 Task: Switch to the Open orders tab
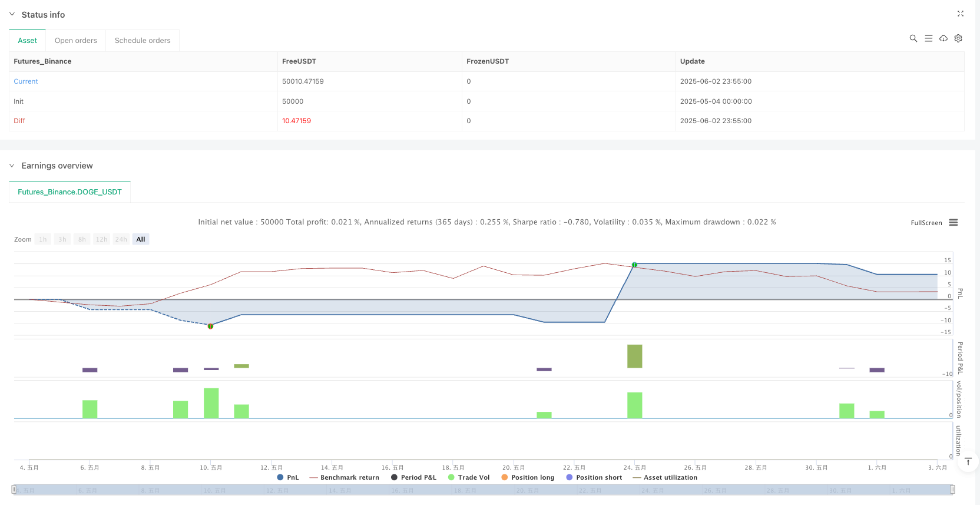point(76,41)
